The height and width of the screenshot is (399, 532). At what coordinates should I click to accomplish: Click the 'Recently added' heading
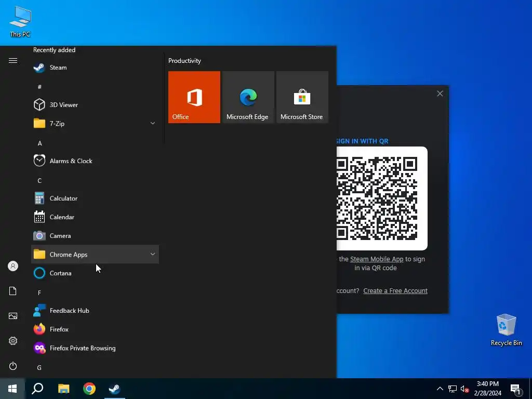(54, 50)
